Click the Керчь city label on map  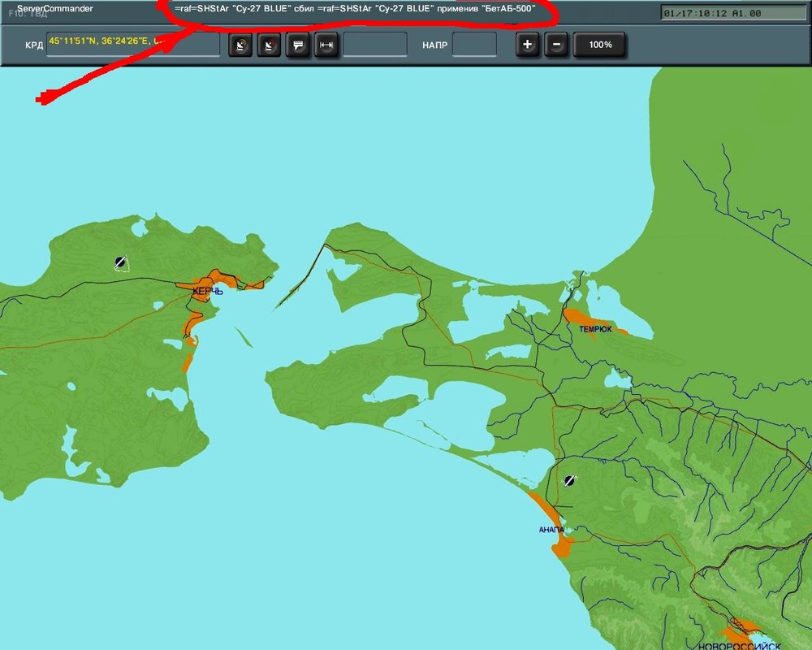click(x=207, y=290)
